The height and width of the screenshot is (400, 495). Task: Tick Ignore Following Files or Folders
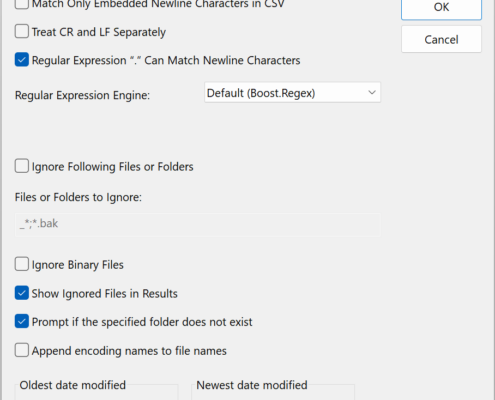click(22, 166)
